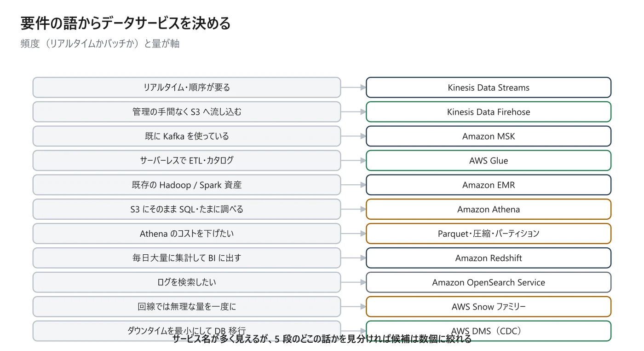Select the Parquet・圧縮・パーティション box
Image resolution: width=644 pixels, height=351 pixels.
[489, 234]
